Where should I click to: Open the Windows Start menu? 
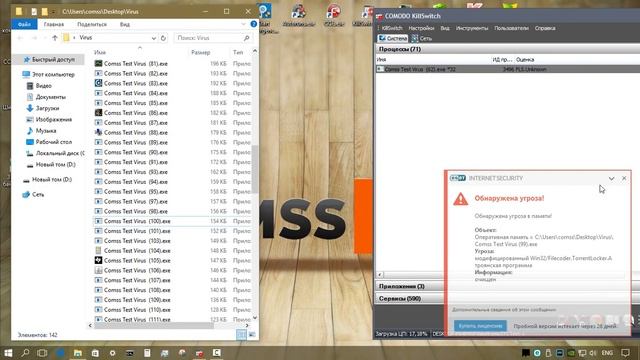tap(8, 353)
